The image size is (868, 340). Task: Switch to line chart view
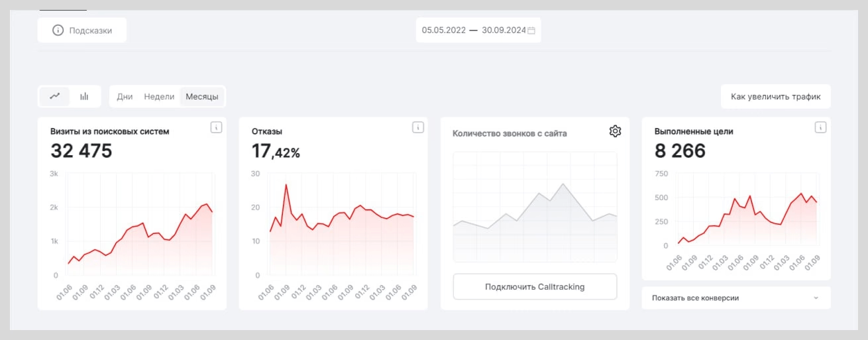point(55,96)
